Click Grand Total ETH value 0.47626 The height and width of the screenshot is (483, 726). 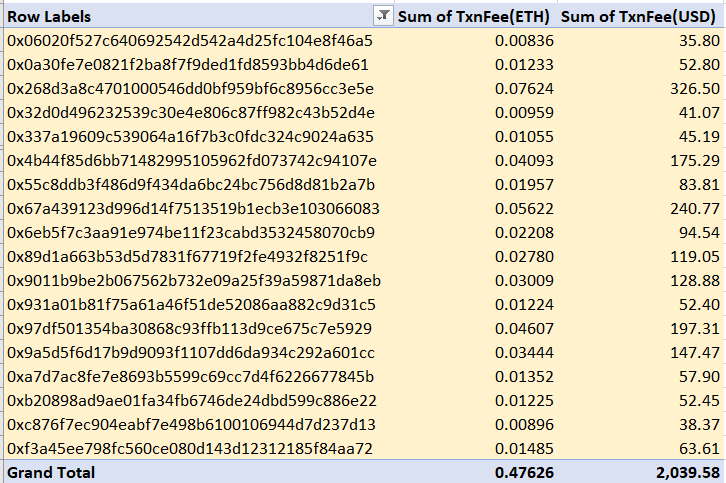tap(524, 473)
